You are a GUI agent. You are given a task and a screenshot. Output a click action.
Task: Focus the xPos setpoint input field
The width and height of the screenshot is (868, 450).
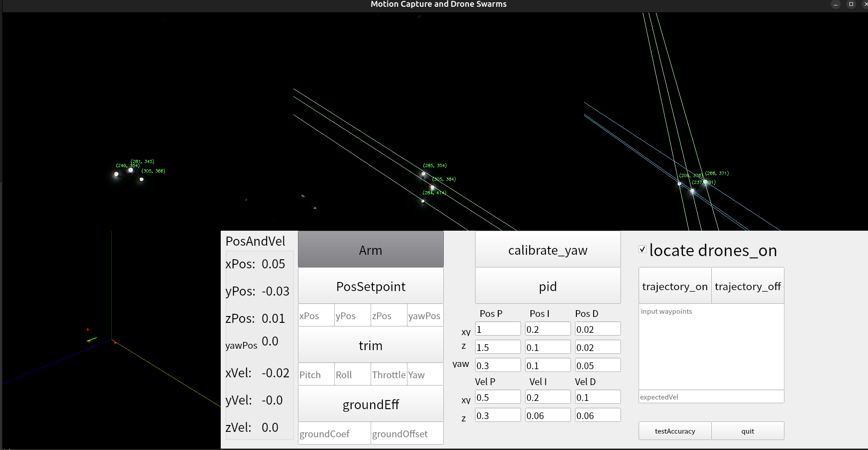click(x=316, y=316)
